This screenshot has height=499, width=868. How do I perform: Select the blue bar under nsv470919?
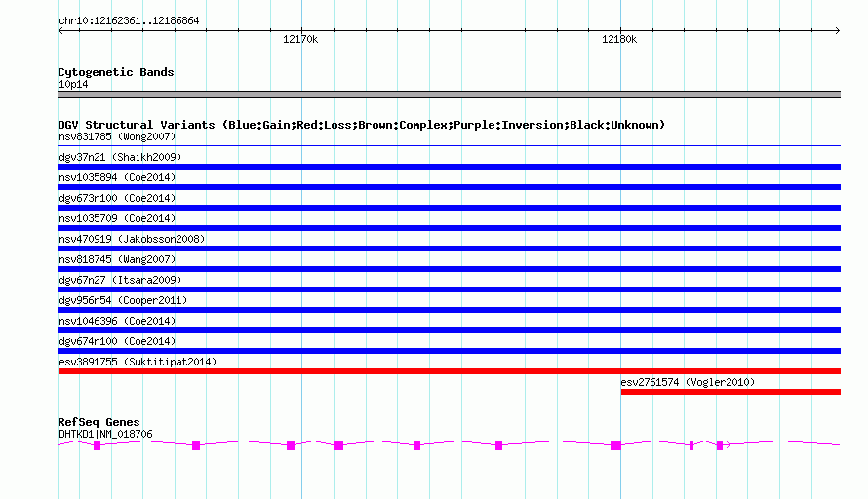pyautogui.click(x=449, y=249)
